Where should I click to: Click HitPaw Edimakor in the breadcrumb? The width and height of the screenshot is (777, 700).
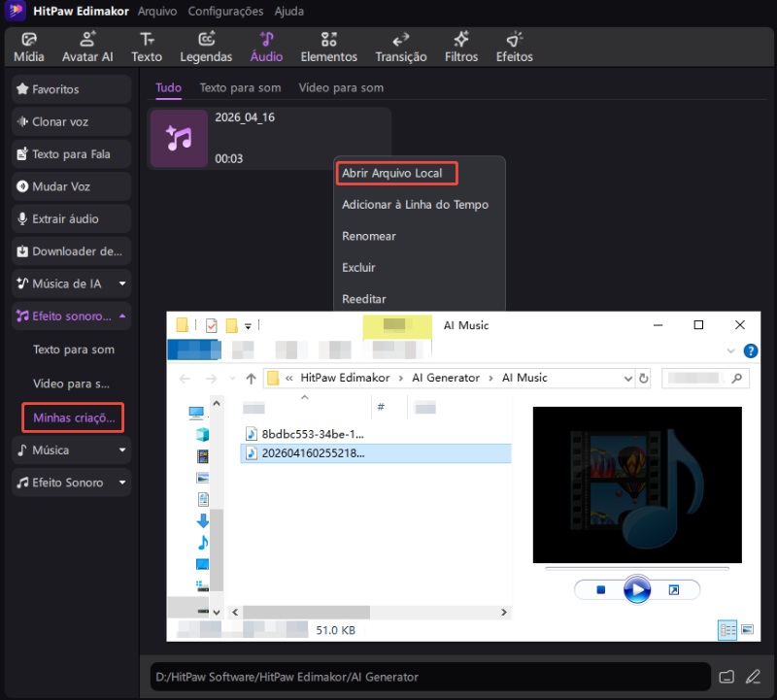pyautogui.click(x=345, y=378)
